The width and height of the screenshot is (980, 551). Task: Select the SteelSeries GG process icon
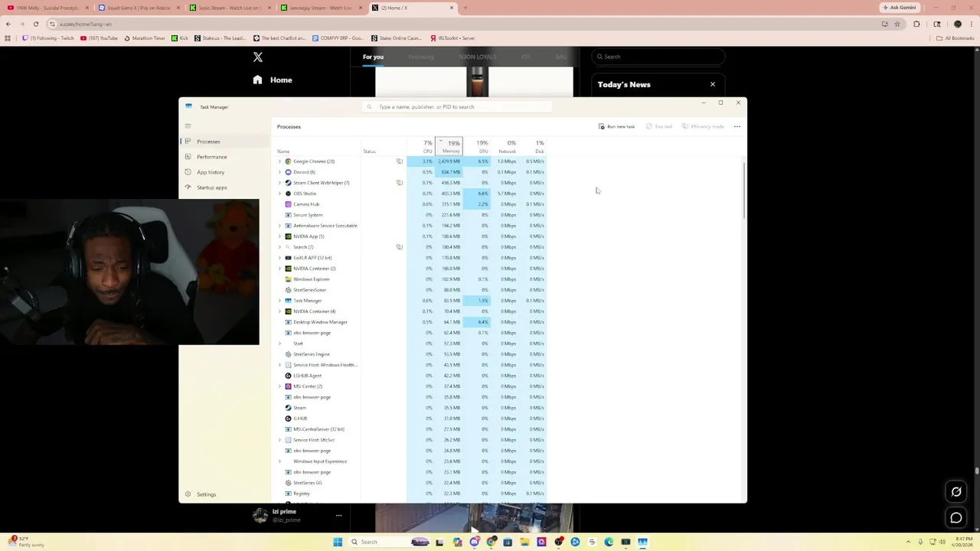(x=288, y=483)
